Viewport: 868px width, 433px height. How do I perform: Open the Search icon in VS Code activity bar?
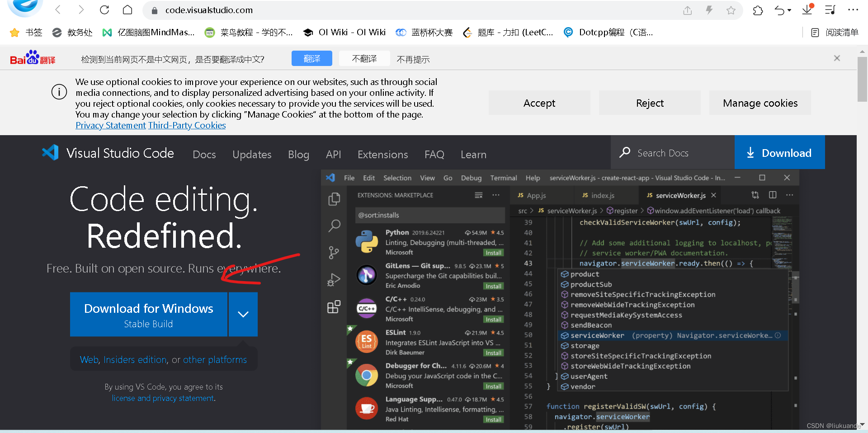334,226
